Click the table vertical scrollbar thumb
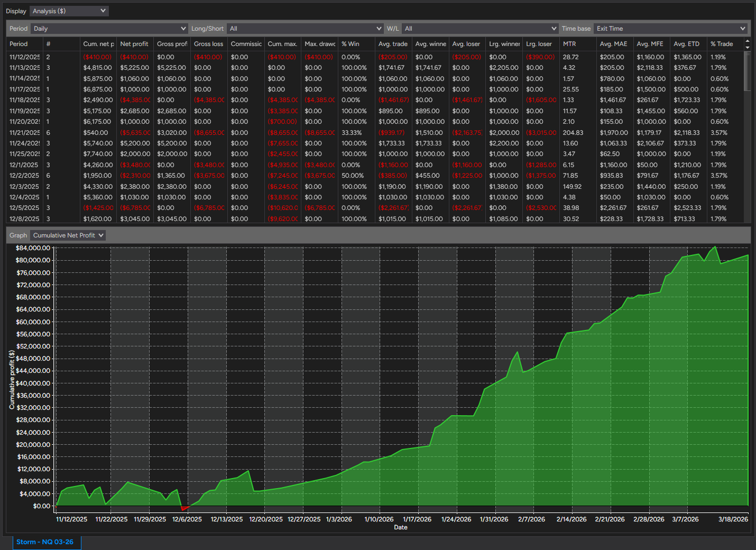 [747, 71]
